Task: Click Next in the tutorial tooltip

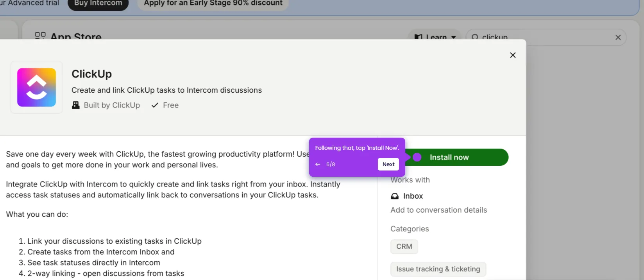Action: pos(388,164)
